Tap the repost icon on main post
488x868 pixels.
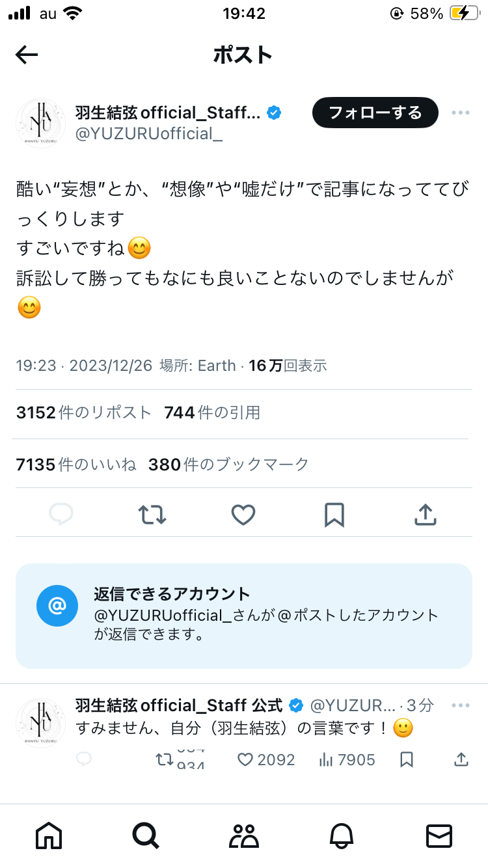[152, 515]
